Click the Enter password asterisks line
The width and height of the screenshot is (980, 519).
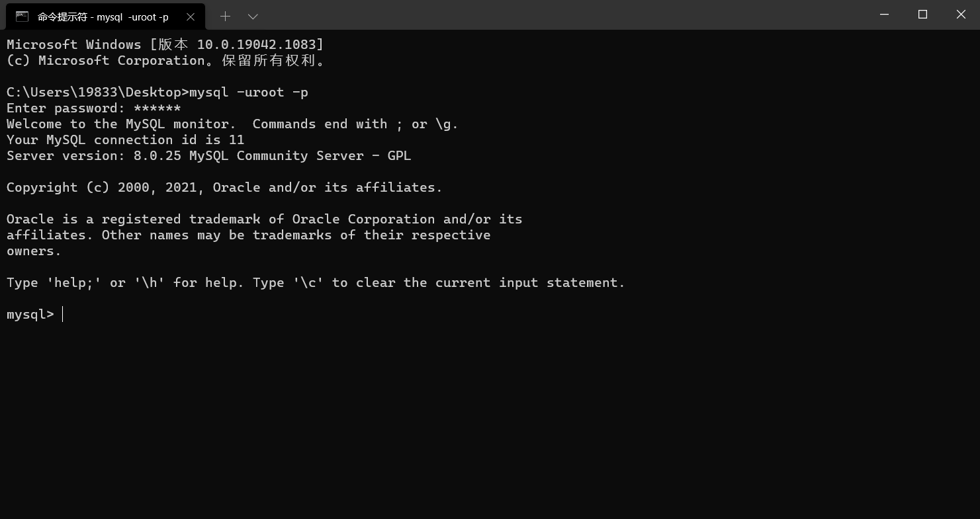pyautogui.click(x=93, y=108)
